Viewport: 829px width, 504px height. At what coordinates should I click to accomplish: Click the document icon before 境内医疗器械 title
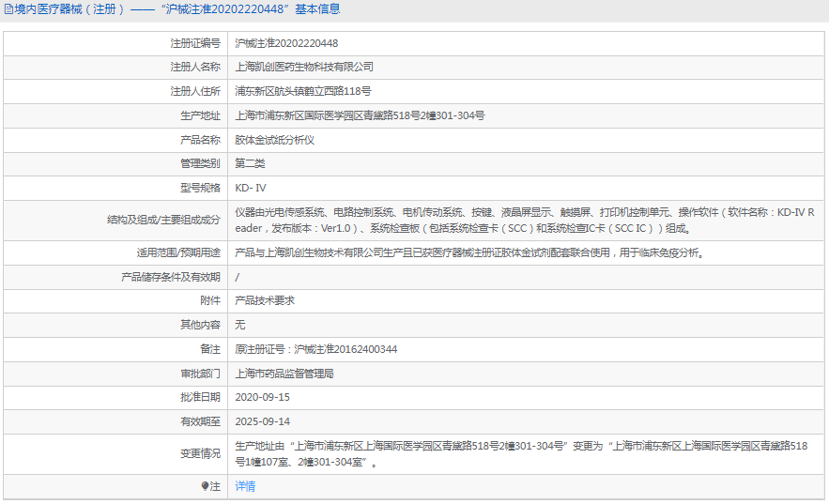(x=8, y=9)
